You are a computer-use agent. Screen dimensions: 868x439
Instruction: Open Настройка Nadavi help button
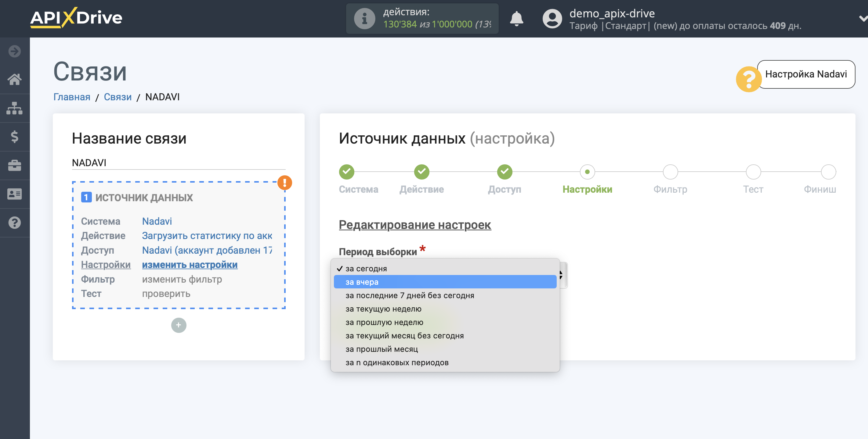pos(806,74)
